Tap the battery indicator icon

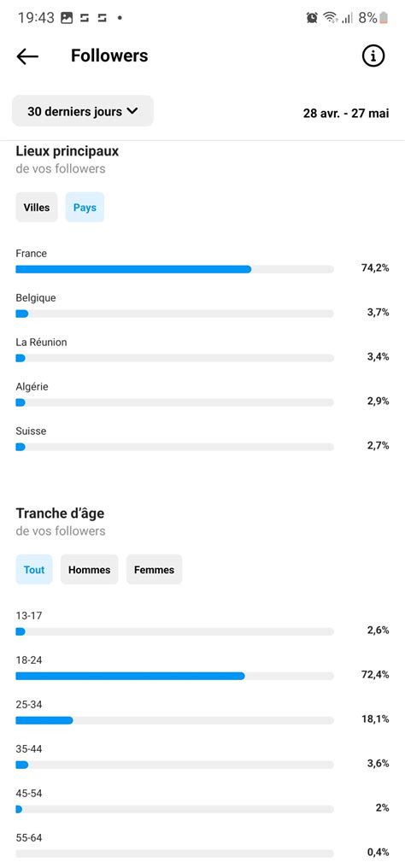pyautogui.click(x=384, y=18)
